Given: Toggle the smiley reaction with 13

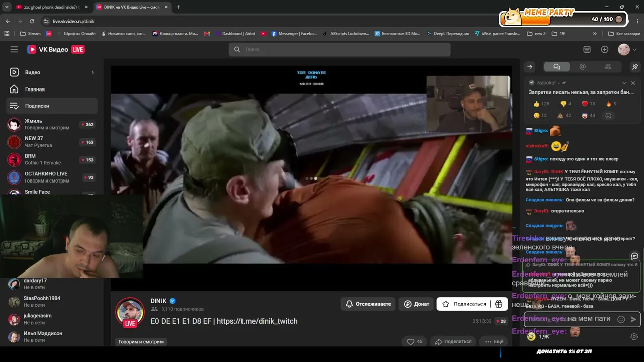Looking at the screenshot, I should 540,116.
